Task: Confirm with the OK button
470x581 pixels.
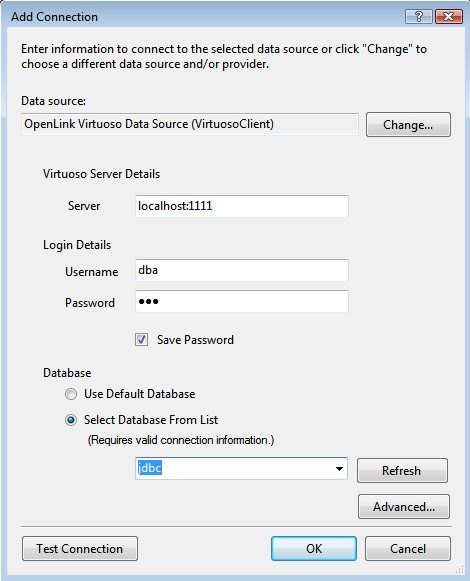Action: click(x=314, y=549)
